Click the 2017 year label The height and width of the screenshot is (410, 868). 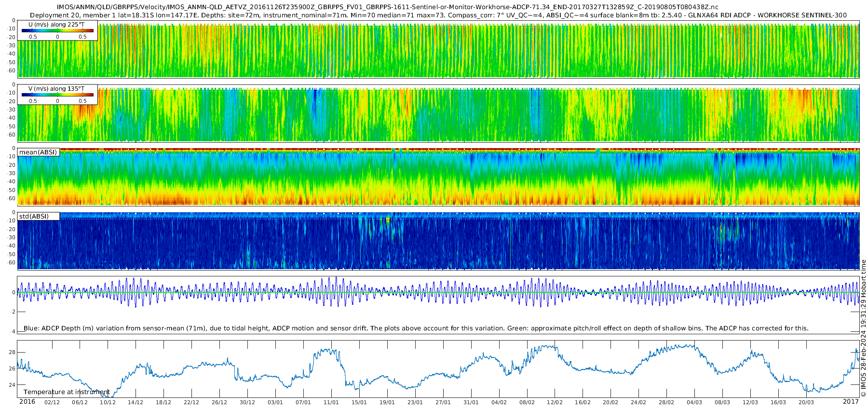851,402
